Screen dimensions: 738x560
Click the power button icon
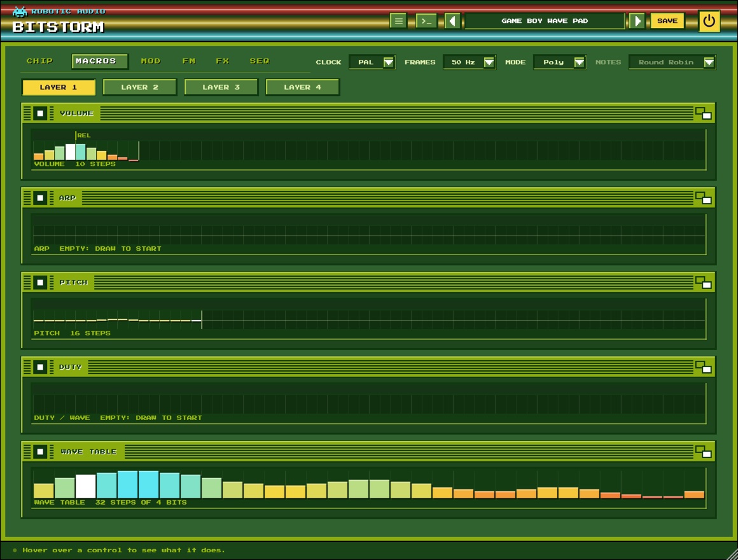[709, 21]
